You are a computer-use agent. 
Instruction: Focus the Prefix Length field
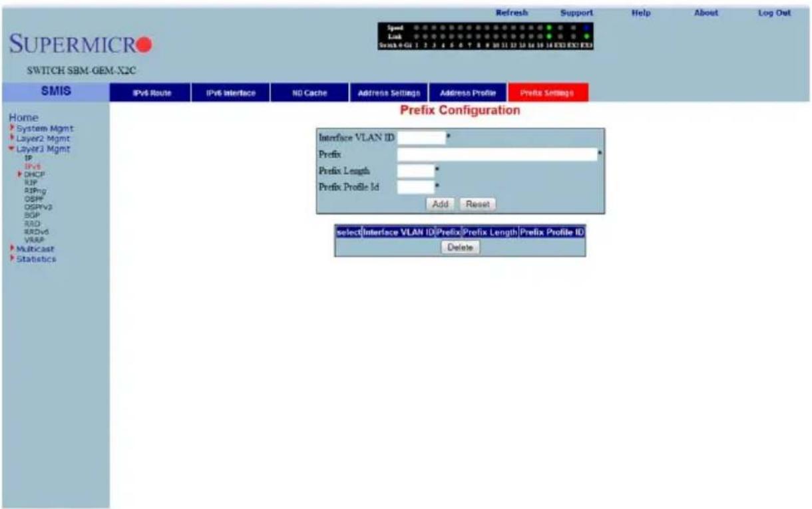416,171
